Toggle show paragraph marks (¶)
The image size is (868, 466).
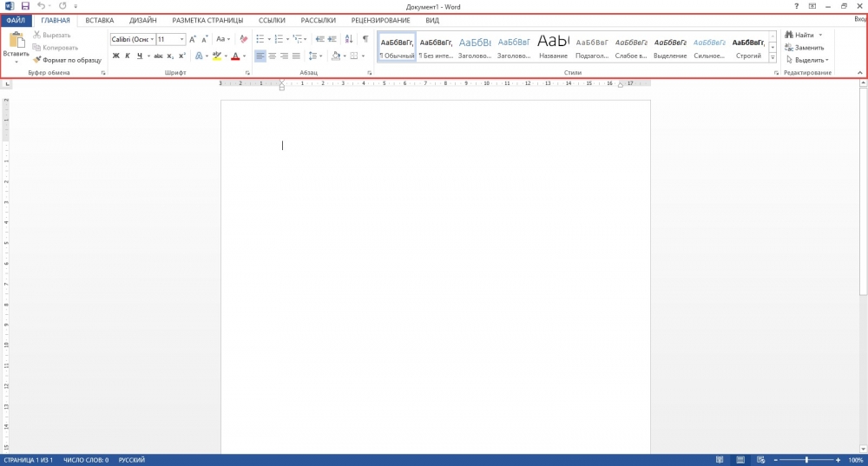(x=365, y=39)
